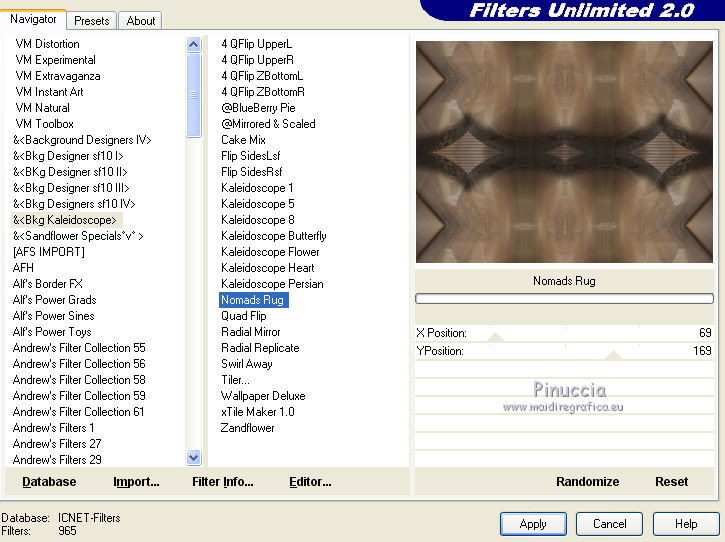Choose the Cake Mix filter
725x542 pixels.
point(243,140)
